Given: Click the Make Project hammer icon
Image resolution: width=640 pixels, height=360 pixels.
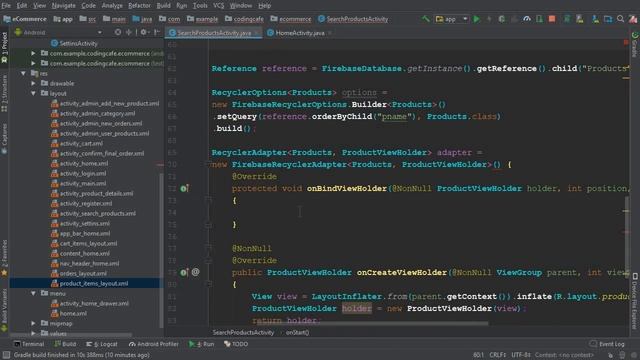Looking at the screenshot, I should (x=425, y=19).
